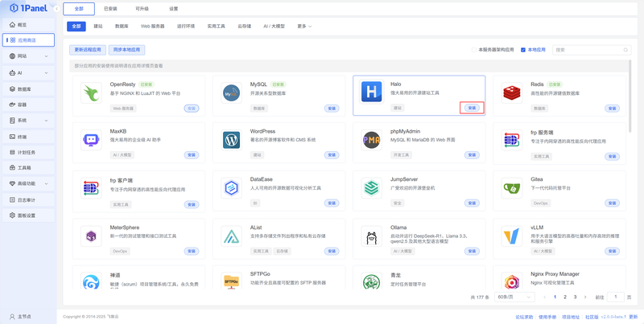
Task: Open the AList app icon
Action: point(231,236)
